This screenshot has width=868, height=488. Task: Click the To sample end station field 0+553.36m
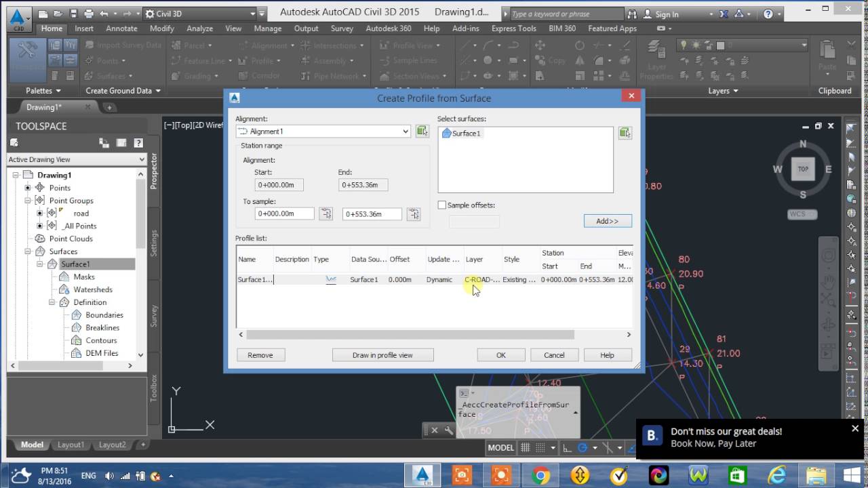[x=372, y=213]
